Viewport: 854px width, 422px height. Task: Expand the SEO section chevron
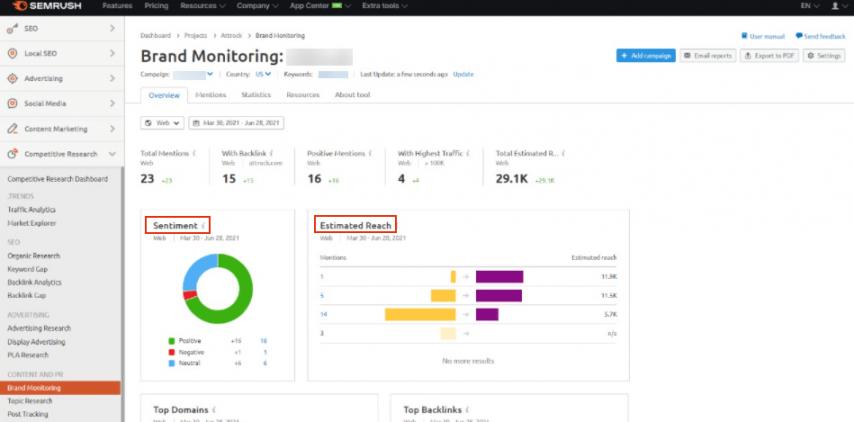[112, 28]
